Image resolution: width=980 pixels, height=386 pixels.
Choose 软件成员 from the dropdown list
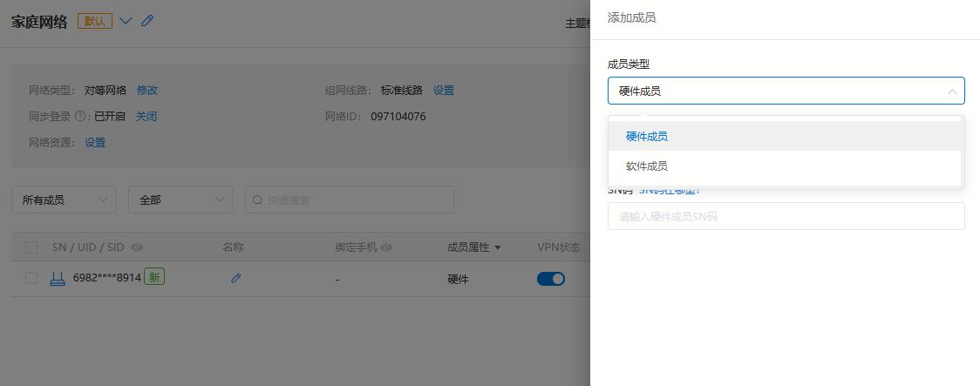pyautogui.click(x=647, y=166)
